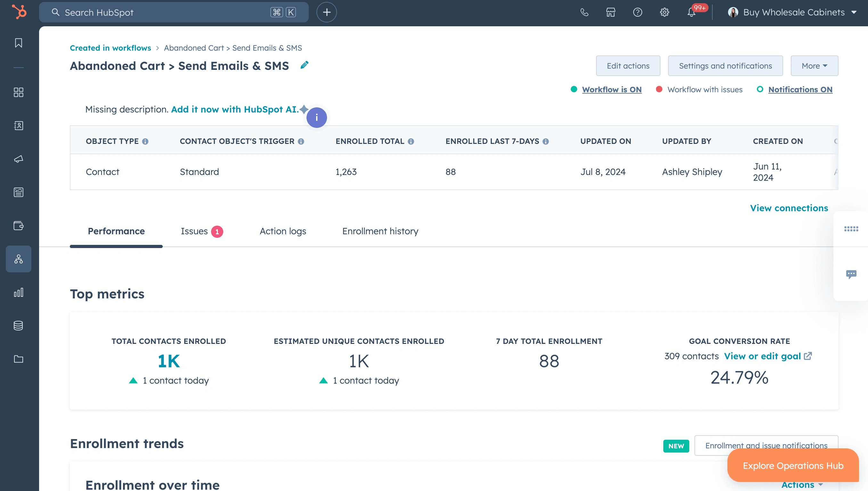868x491 pixels.
Task: Open the Marketplace storefront icon
Action: [x=610, y=12]
